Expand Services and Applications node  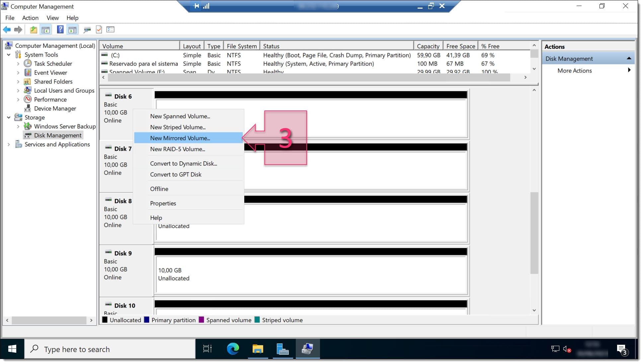coord(9,144)
